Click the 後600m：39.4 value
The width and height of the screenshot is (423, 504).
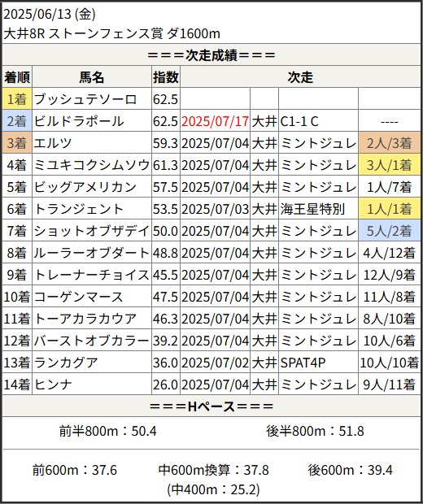click(351, 470)
